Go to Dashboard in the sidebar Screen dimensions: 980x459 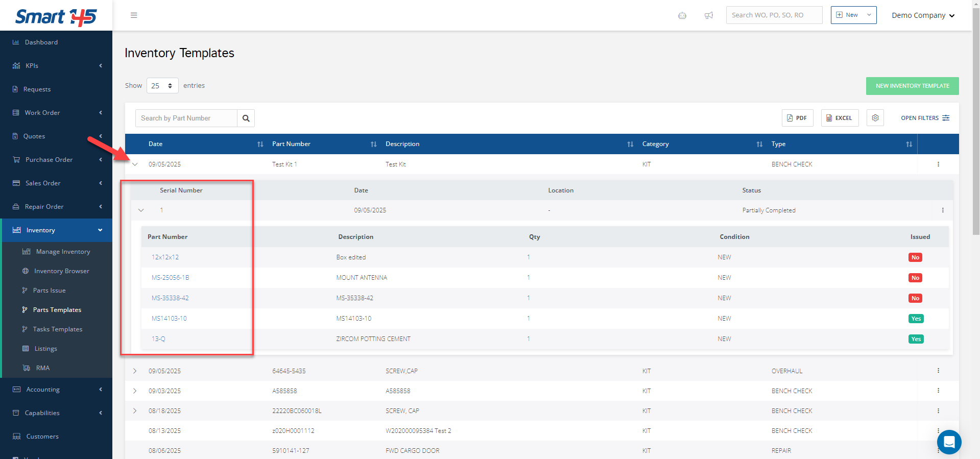[56, 42]
